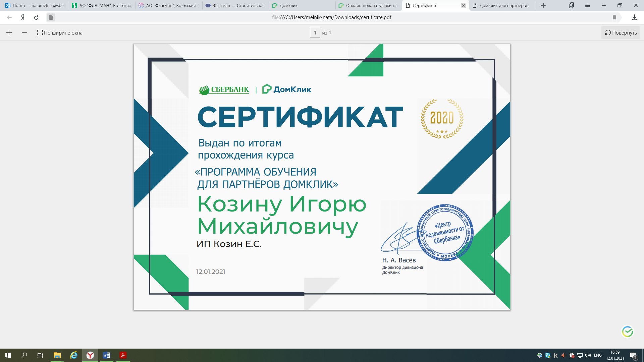Open a new browser tab
The image size is (644, 362).
click(x=543, y=5)
